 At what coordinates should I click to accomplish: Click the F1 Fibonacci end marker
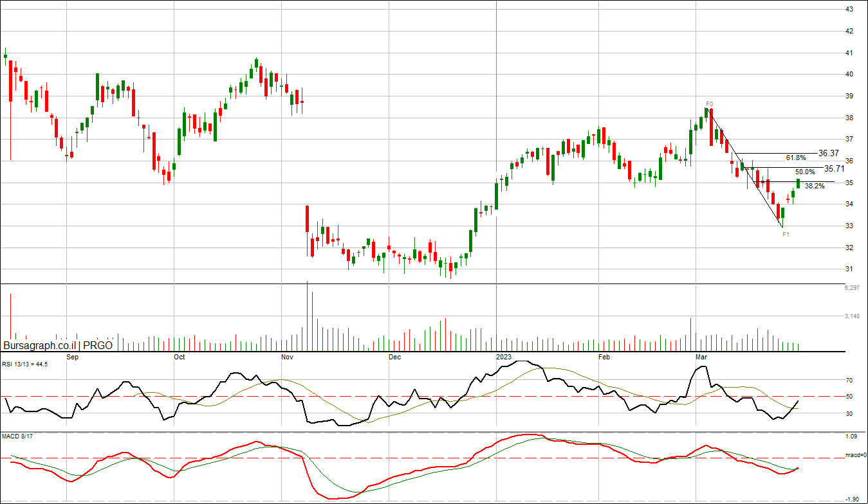pos(786,235)
